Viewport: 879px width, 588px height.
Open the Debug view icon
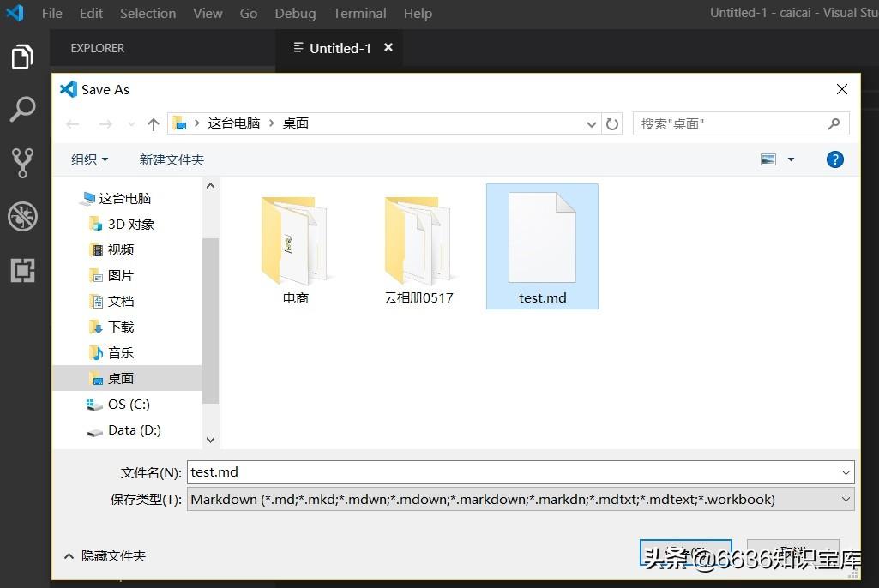(22, 216)
